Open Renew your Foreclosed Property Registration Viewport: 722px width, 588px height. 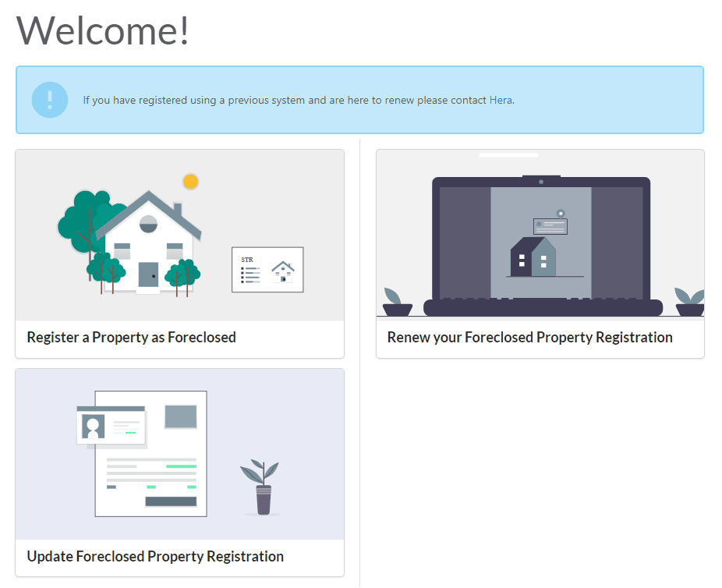[529, 337]
